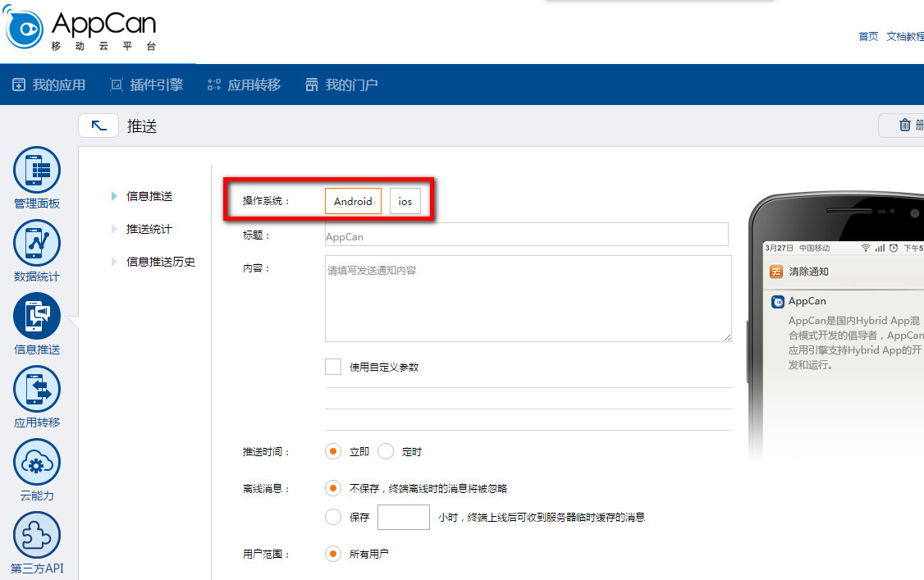This screenshot has width=924, height=580.
Task: Select 不保存 offline message radio
Action: click(333, 488)
